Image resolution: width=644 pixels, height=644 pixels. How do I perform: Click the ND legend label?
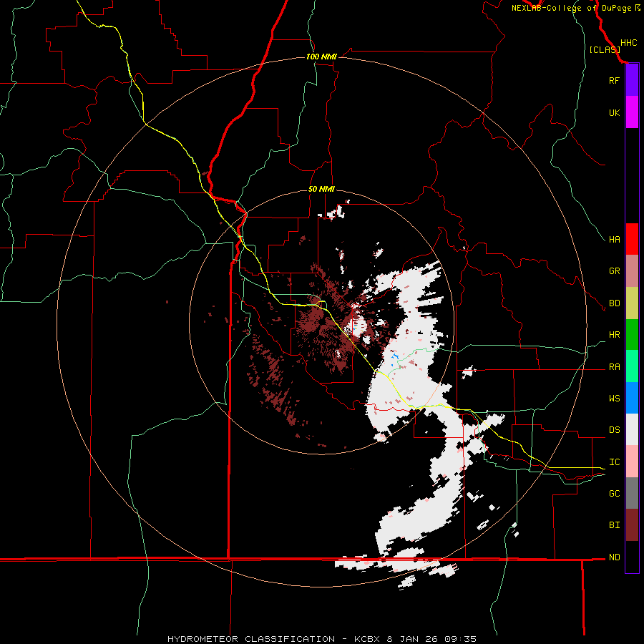pos(614,557)
